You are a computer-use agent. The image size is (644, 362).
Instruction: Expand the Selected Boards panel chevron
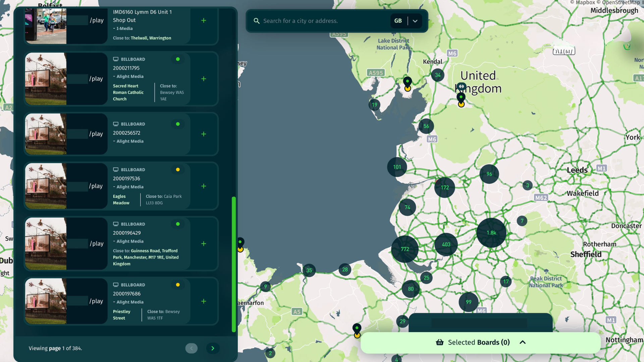pos(523,342)
